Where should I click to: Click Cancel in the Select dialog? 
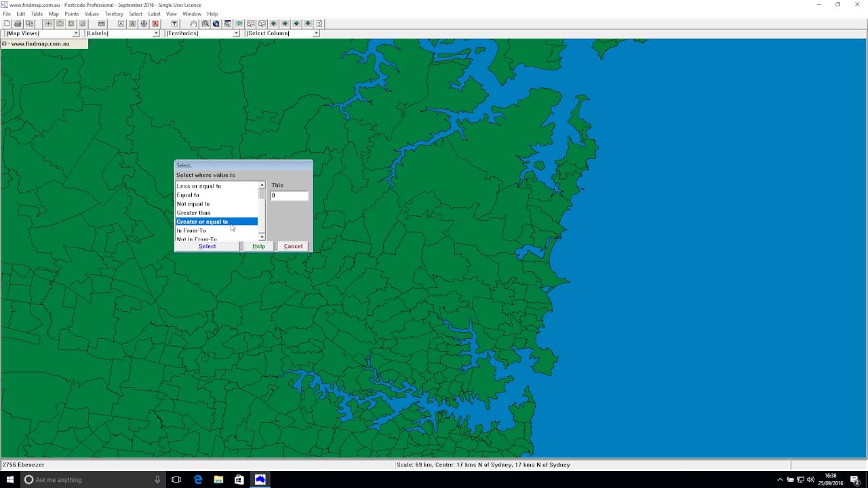(293, 246)
